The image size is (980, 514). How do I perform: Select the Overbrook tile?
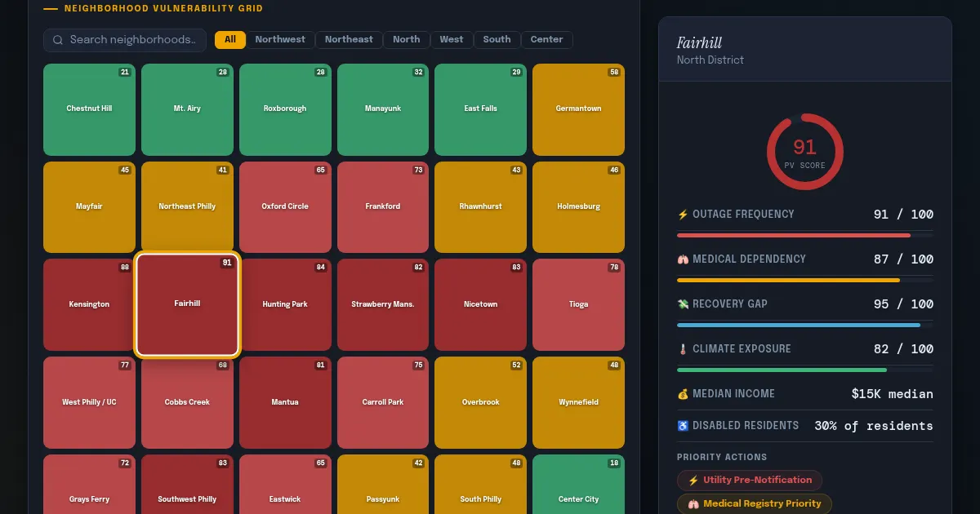point(480,403)
